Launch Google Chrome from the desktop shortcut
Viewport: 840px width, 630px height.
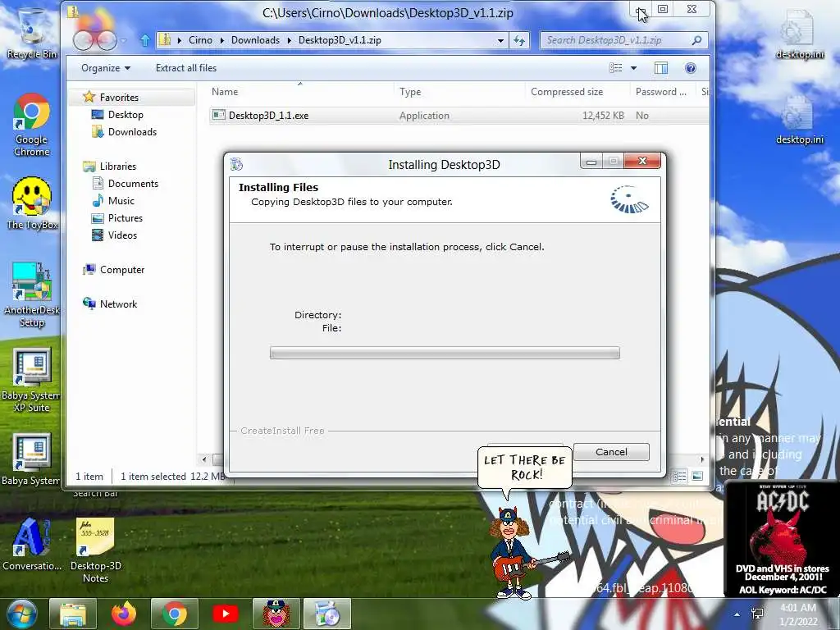tap(32, 126)
